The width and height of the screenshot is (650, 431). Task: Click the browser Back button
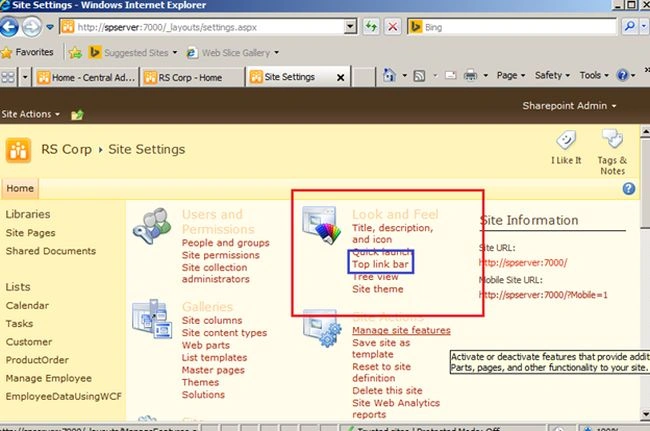9,27
